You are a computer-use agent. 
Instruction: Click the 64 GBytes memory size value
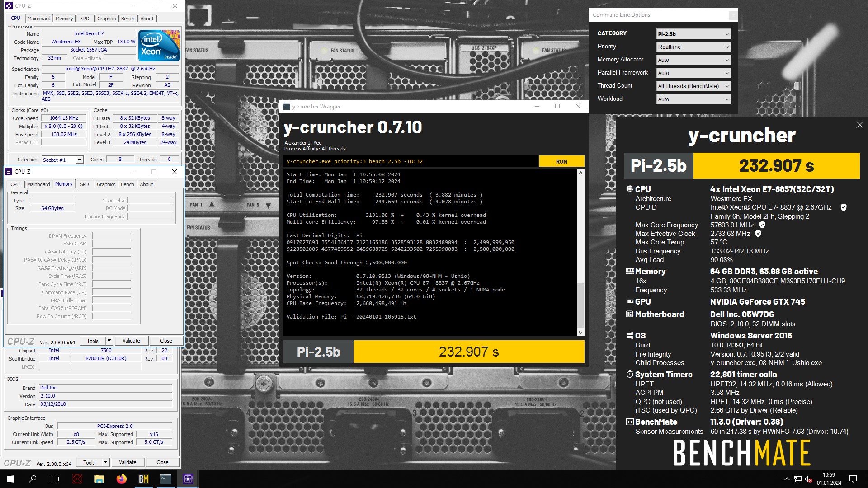pos(52,208)
